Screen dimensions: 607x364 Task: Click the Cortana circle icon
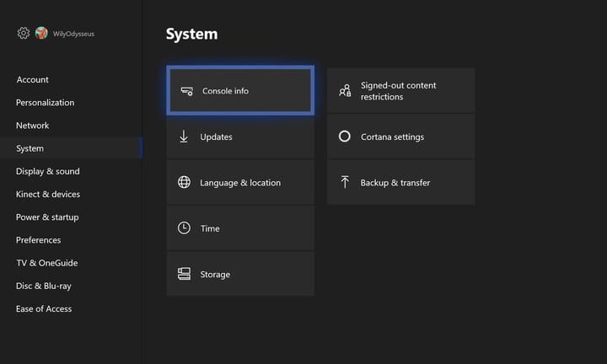345,136
